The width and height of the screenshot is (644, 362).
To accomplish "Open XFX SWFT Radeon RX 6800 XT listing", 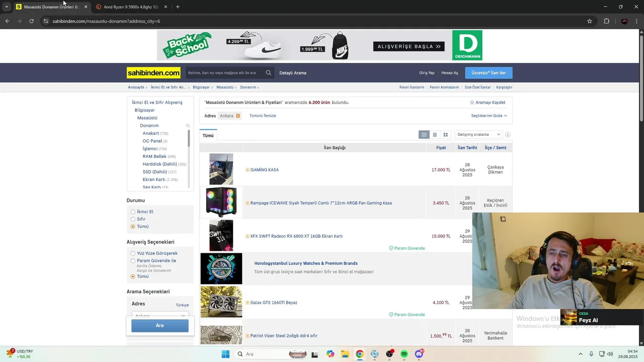I will pos(296,236).
